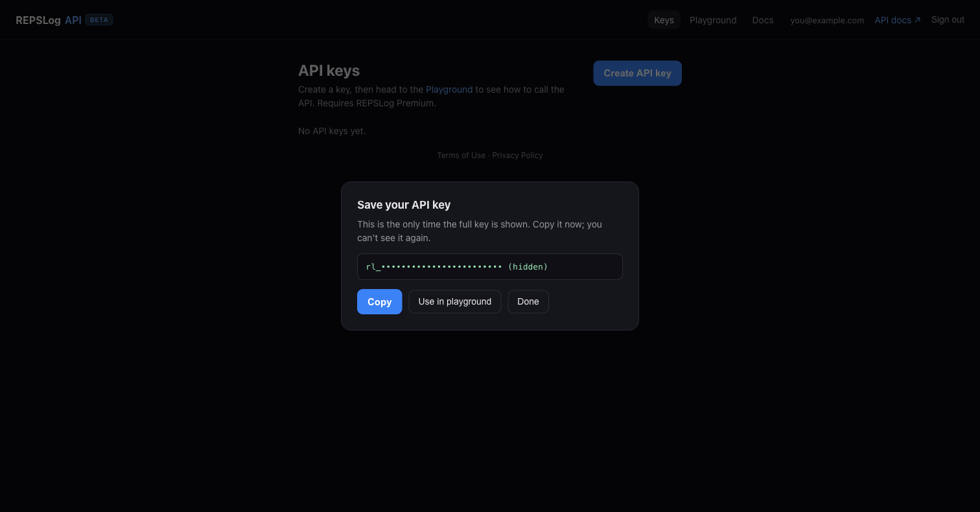The width and height of the screenshot is (980, 512).
Task: Click the 'No API keys yet.' text
Action: 332,131
